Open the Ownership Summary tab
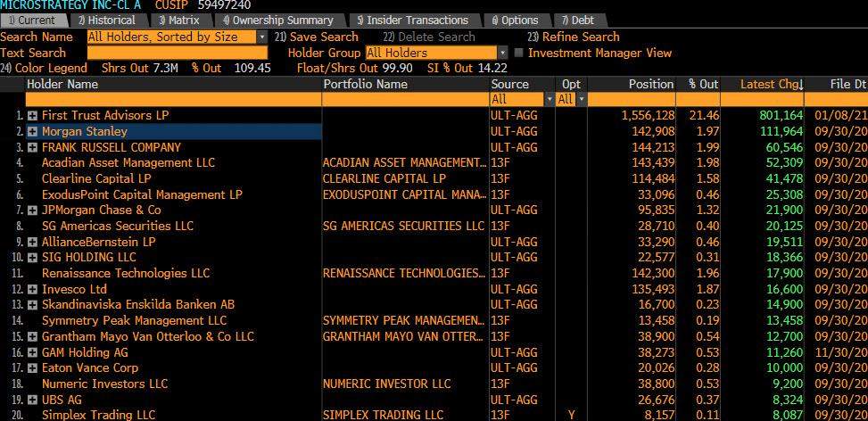 point(279,21)
